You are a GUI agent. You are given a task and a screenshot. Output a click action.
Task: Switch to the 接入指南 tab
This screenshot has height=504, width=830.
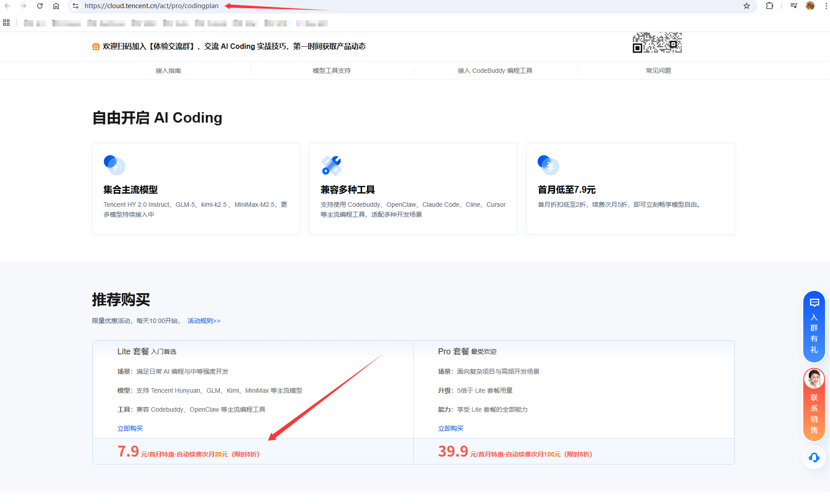tap(168, 71)
